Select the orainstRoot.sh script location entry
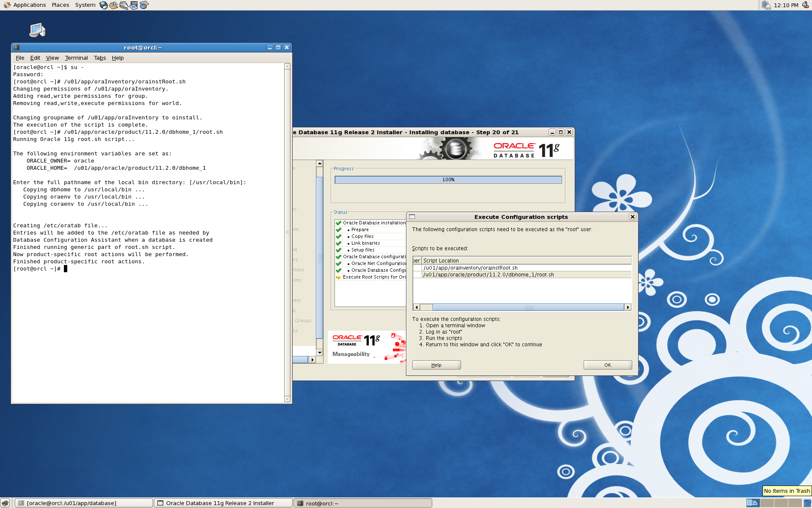The height and width of the screenshot is (508, 812). coord(523,268)
